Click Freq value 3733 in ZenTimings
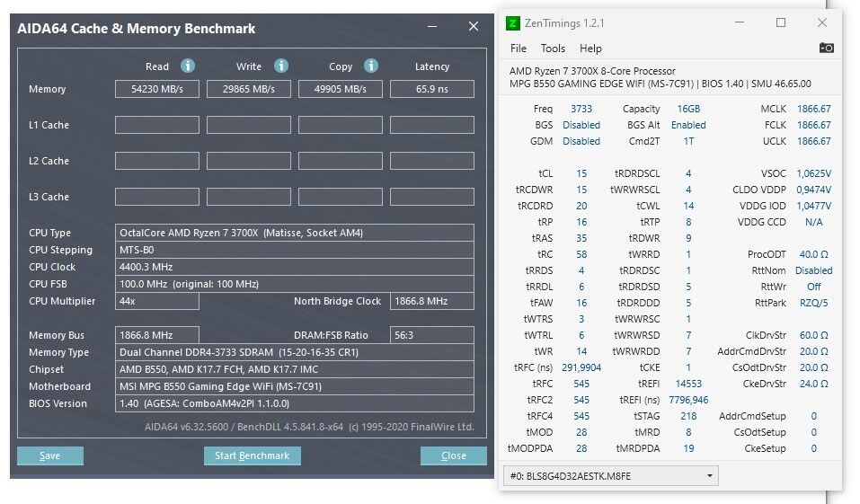This screenshot has width=860, height=504. [581, 109]
